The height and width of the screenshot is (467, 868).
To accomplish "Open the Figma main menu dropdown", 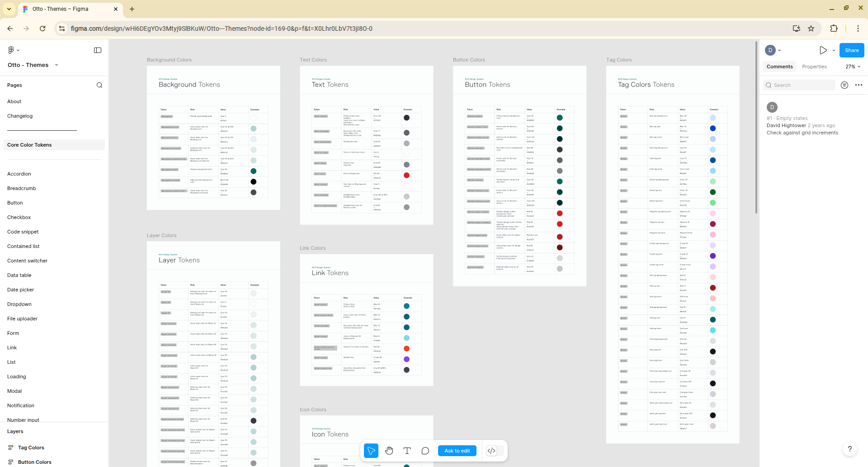I will (x=14, y=50).
